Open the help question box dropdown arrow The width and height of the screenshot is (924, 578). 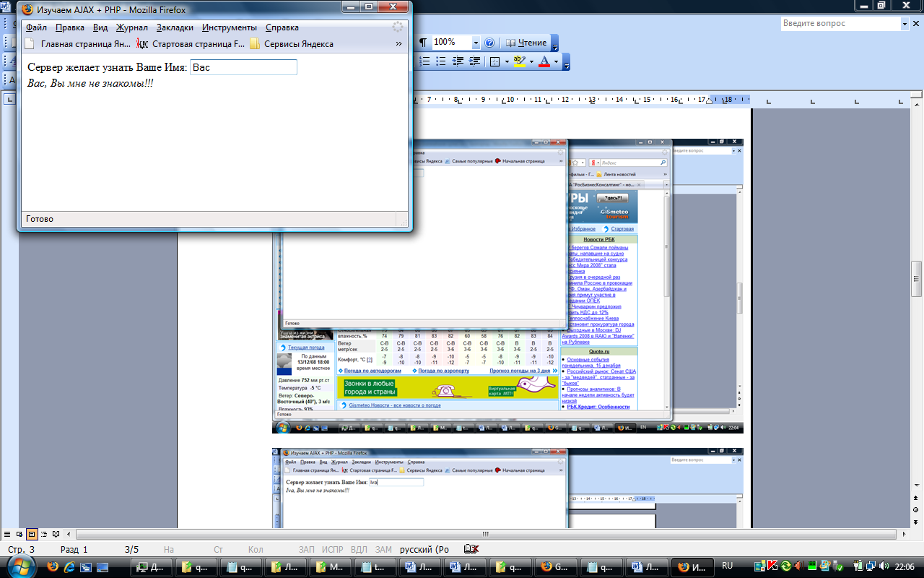coord(905,23)
